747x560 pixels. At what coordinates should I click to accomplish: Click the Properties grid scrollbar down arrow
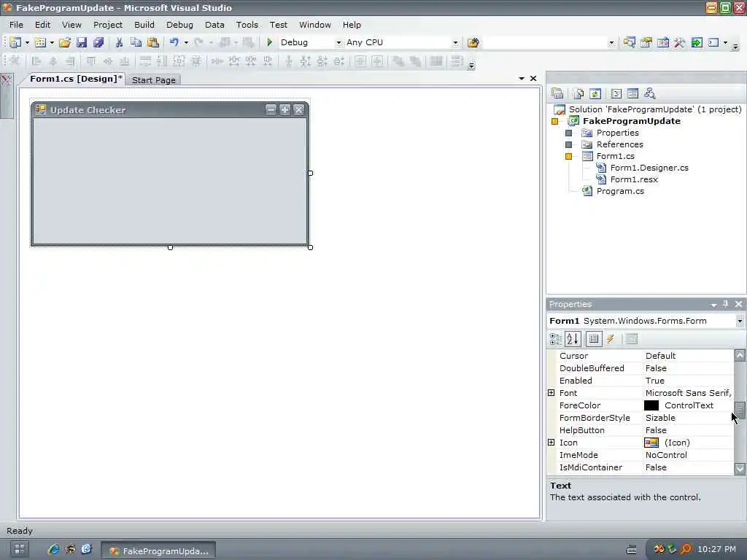point(740,469)
